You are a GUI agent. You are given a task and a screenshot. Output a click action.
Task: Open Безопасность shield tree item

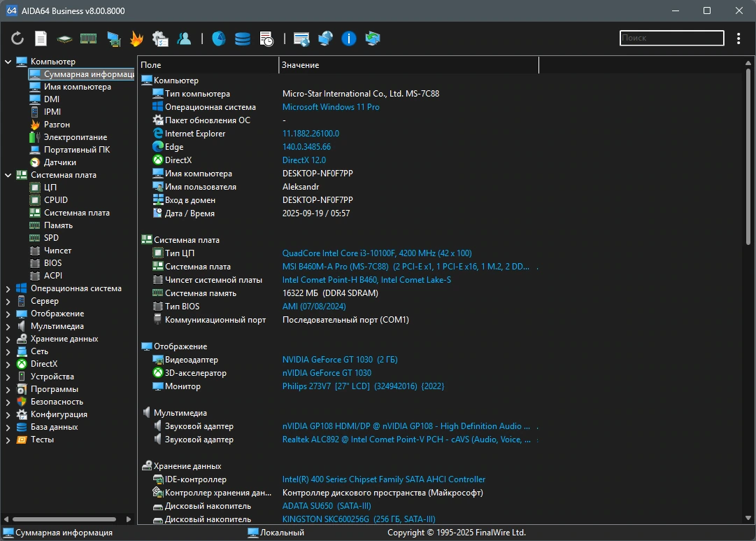click(x=57, y=402)
